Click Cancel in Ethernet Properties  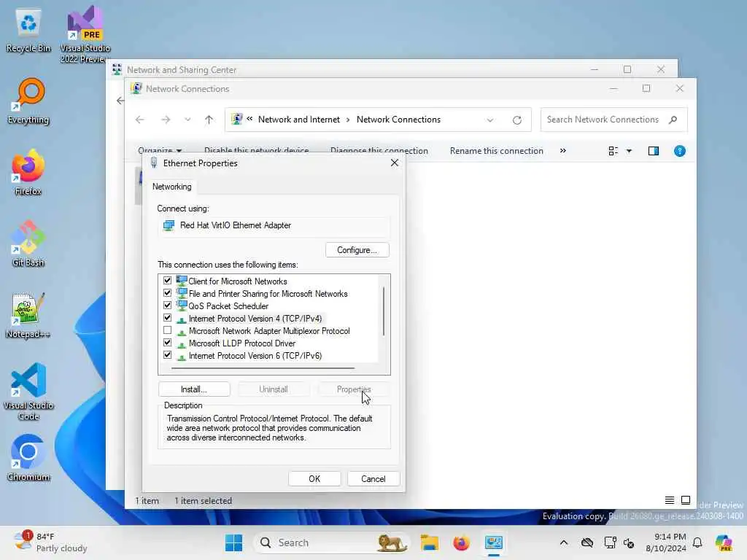click(x=373, y=478)
